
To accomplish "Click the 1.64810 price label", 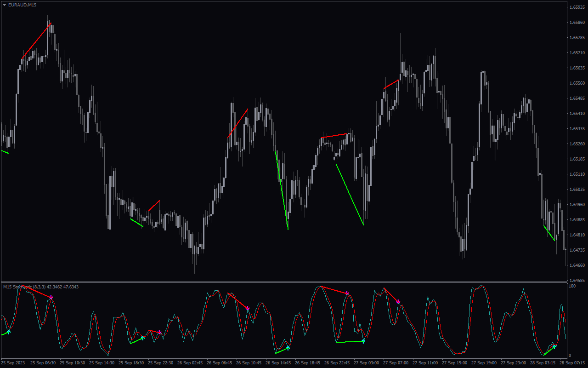I will pyautogui.click(x=577, y=235).
